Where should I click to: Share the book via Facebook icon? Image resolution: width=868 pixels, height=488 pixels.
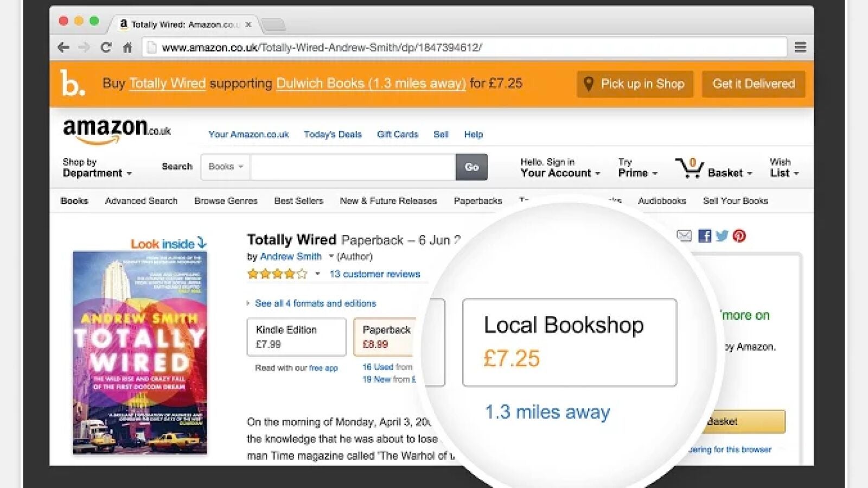point(704,236)
